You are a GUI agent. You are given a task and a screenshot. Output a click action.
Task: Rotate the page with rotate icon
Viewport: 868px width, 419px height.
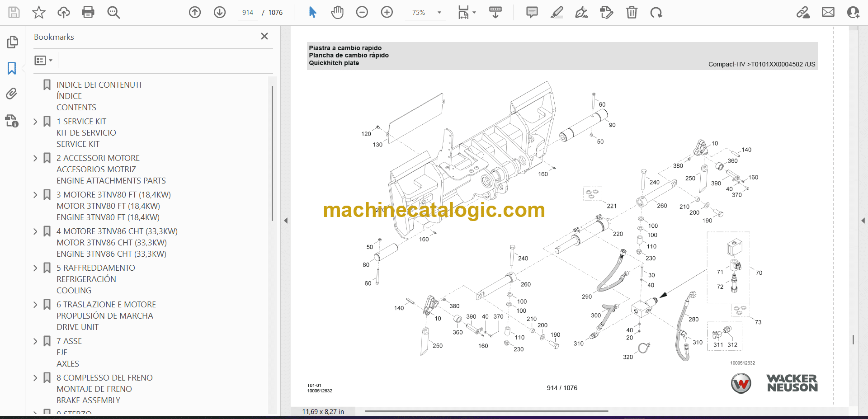656,12
